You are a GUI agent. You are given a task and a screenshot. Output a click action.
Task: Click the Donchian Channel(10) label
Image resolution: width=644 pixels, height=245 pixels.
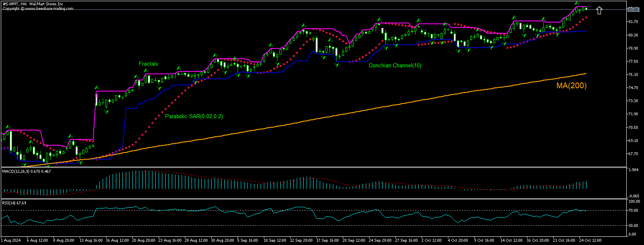(x=395, y=65)
